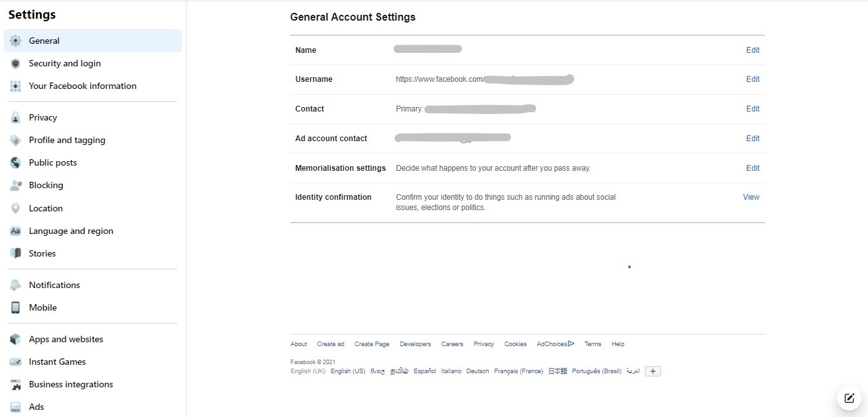The height and width of the screenshot is (417, 868).
Task: Click the Apps and websites cube icon
Action: click(x=16, y=339)
